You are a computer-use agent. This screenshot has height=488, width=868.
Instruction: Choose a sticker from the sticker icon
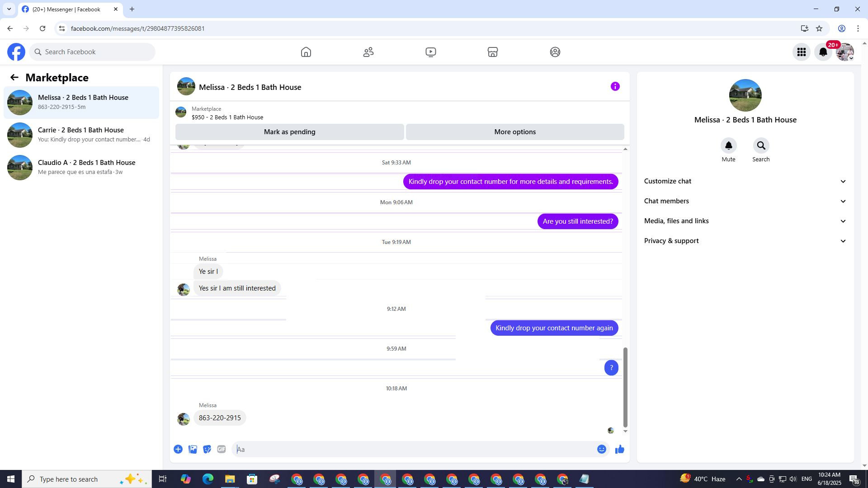click(207, 449)
